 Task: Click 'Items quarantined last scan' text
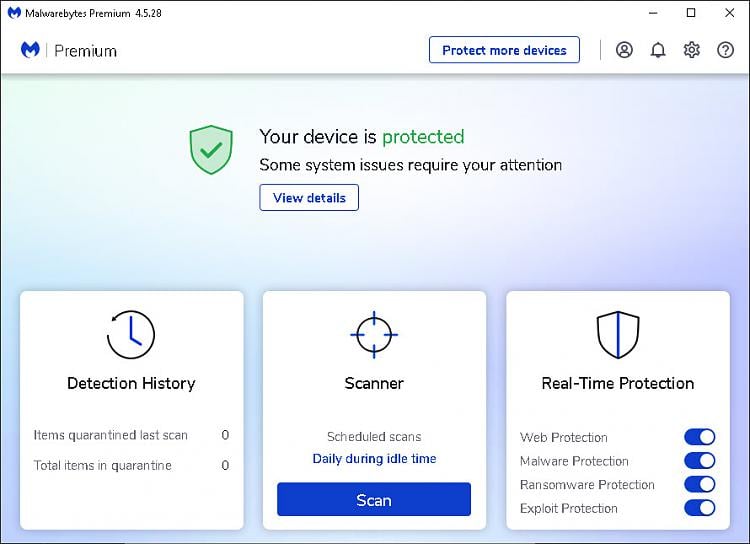tap(110, 435)
